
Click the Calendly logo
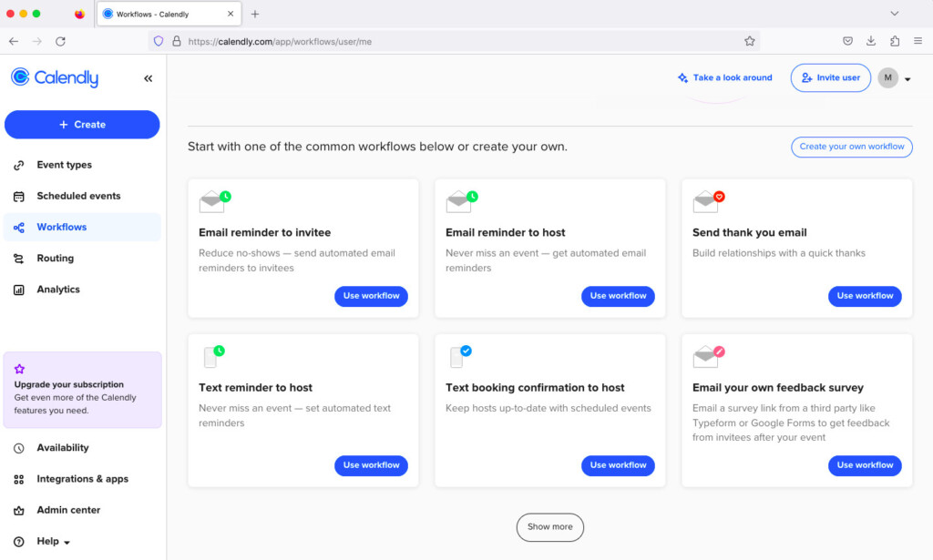55,78
